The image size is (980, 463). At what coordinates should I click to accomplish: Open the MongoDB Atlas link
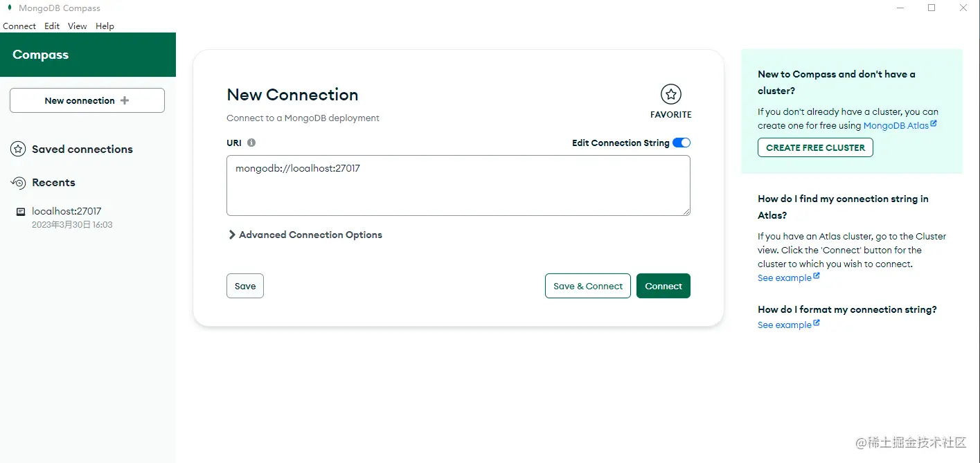click(x=896, y=126)
